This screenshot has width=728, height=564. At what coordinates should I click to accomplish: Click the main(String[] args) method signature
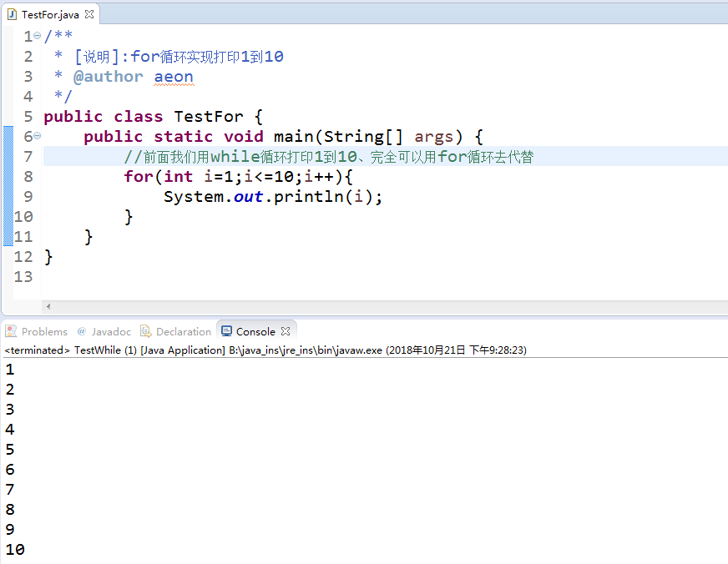pyautogui.click(x=368, y=136)
